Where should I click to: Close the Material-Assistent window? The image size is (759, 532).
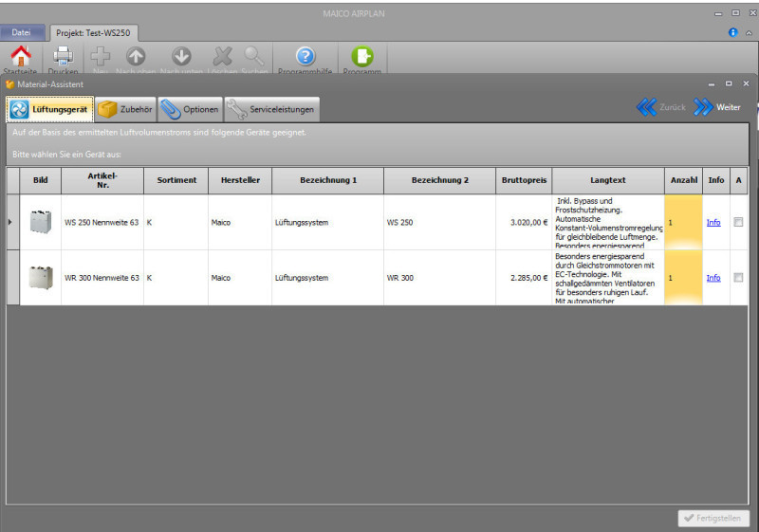746,83
